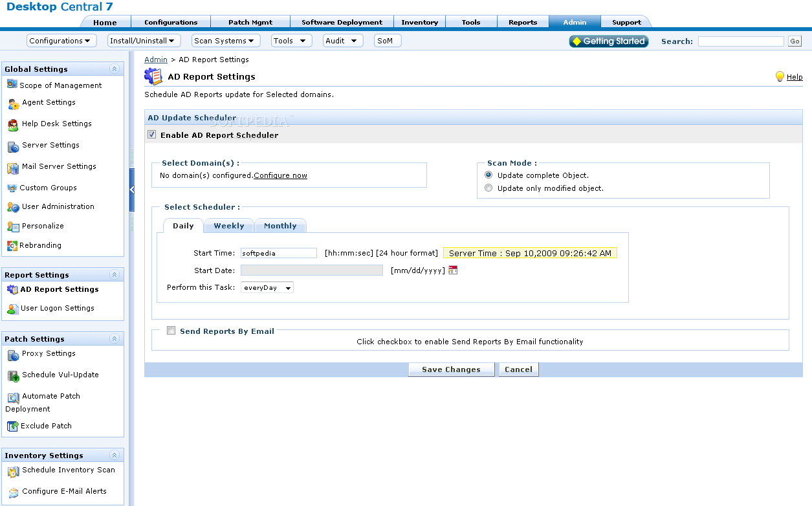Click the Admin breadcrumb link
Image resolution: width=812 pixels, height=506 pixels.
[156, 60]
